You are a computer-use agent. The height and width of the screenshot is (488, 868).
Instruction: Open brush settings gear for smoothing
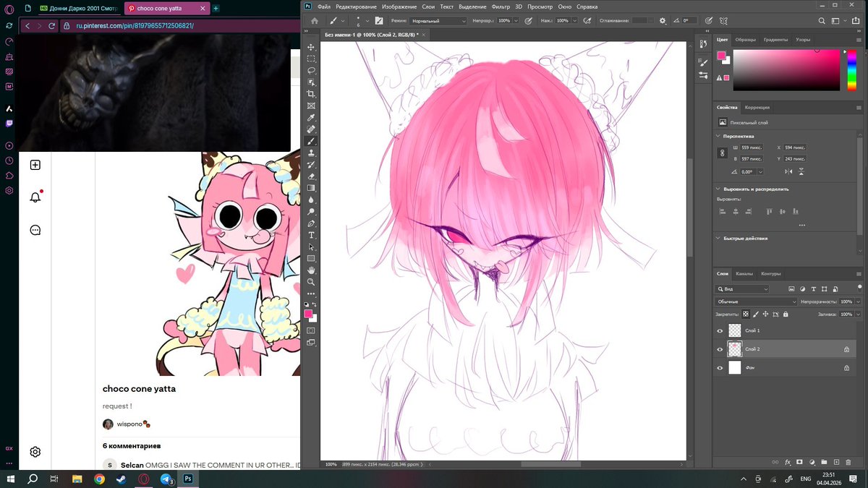pyautogui.click(x=663, y=21)
